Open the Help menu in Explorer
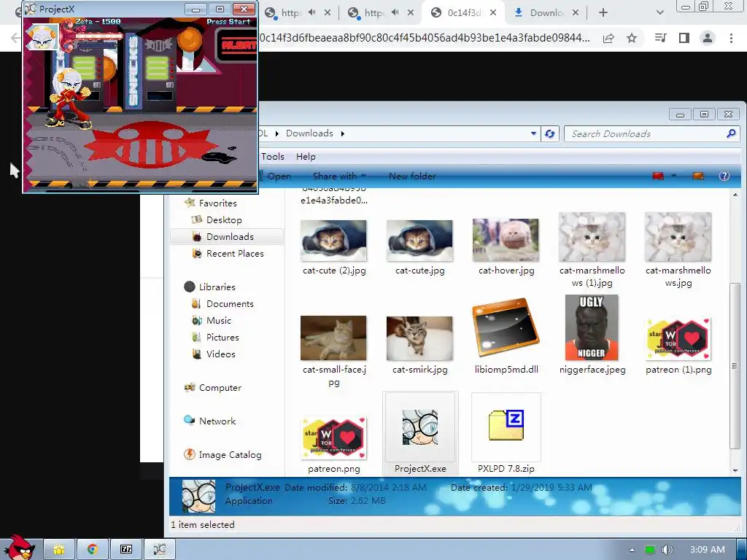The image size is (747, 560). pos(306,157)
